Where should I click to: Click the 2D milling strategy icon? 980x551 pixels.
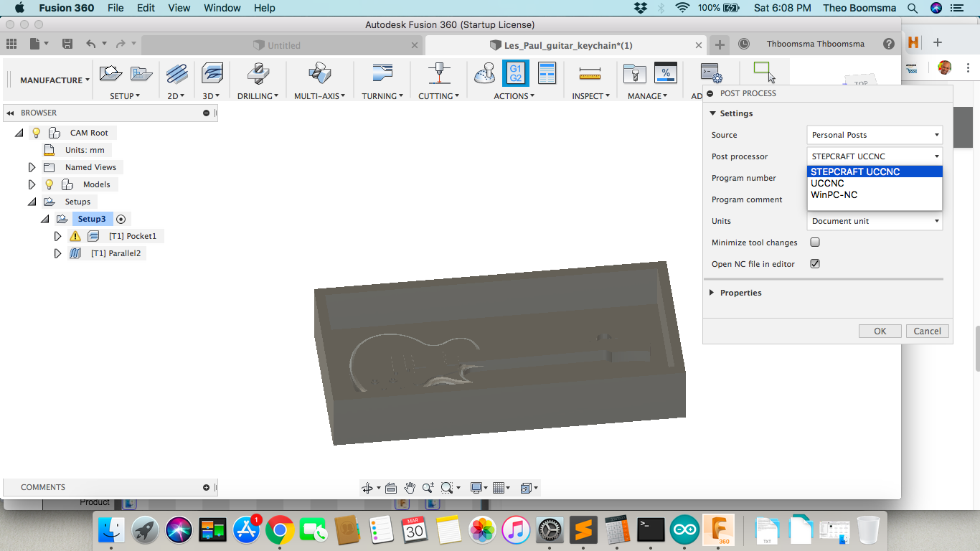[x=176, y=73]
